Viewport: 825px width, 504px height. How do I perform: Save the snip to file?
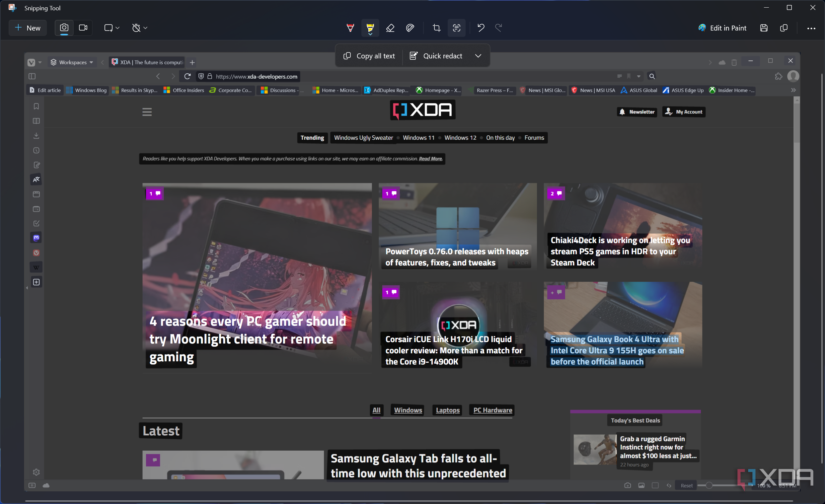tap(764, 28)
